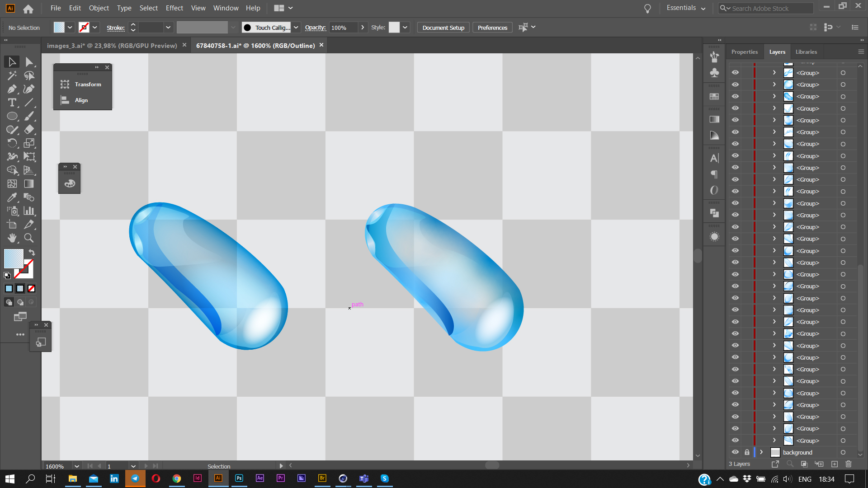Open the Select menu

pyautogui.click(x=148, y=8)
